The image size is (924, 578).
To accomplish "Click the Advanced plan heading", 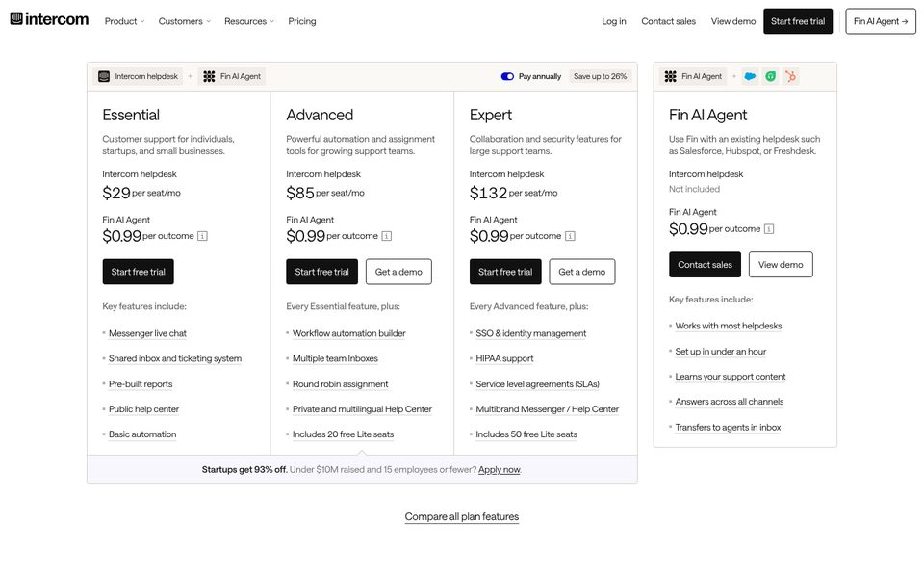I will click(320, 115).
